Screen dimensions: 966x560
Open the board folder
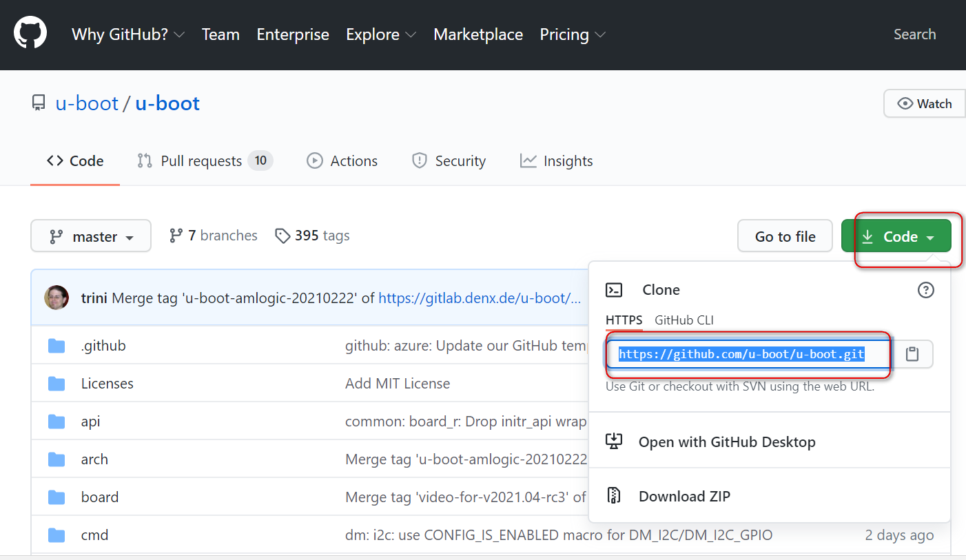[x=100, y=497]
